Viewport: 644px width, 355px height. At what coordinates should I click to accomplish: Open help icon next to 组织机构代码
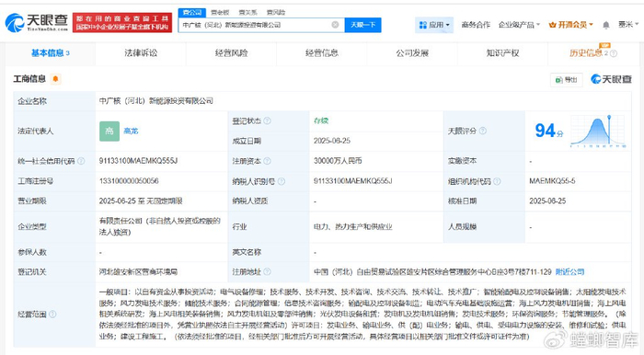[x=497, y=181]
